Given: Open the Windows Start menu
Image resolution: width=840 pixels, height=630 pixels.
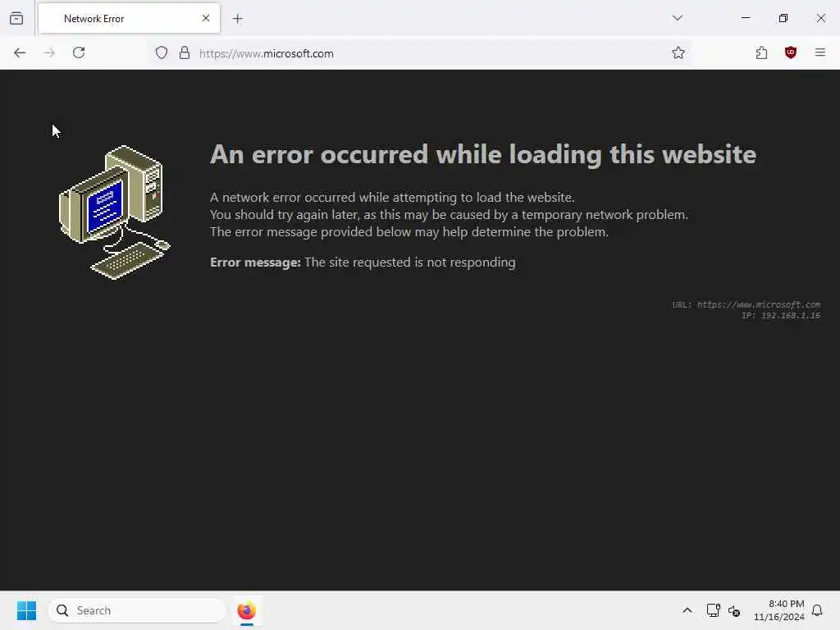Looking at the screenshot, I should 26,610.
